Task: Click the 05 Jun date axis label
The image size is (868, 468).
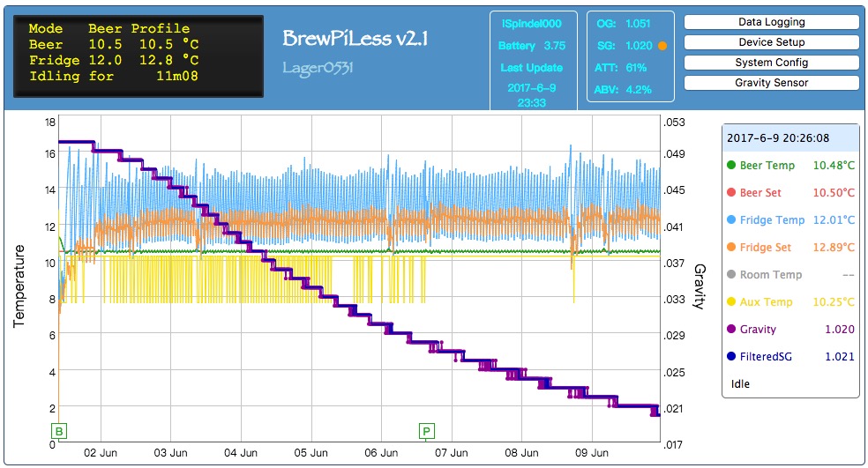Action: 311,453
